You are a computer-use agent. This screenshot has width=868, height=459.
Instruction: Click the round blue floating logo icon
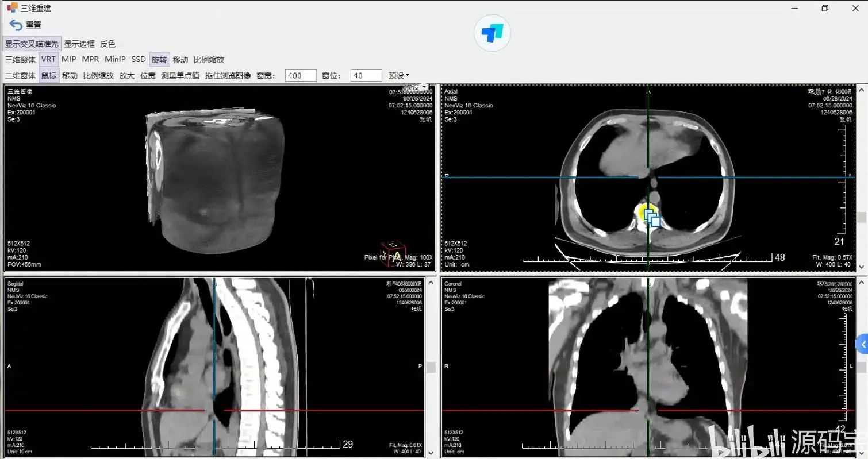[x=492, y=33]
